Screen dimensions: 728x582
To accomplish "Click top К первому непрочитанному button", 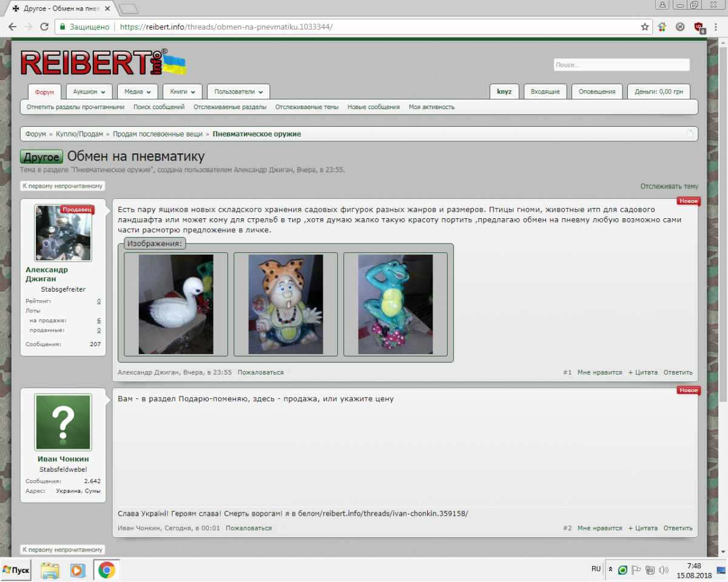I will [63, 186].
